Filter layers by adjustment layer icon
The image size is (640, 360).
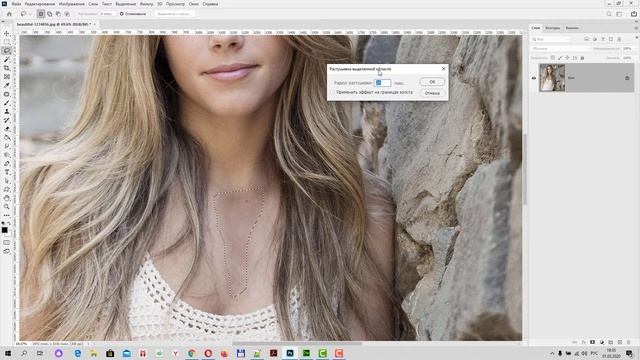click(595, 39)
